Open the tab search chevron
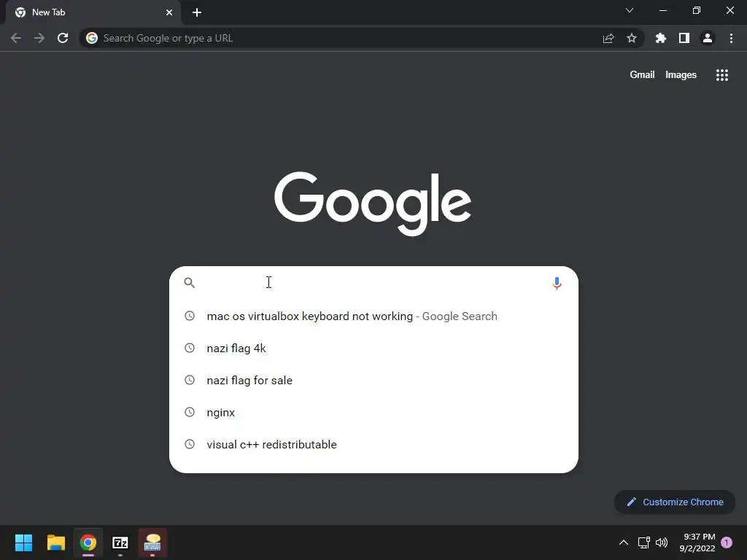This screenshot has height=560, width=747. pyautogui.click(x=630, y=10)
